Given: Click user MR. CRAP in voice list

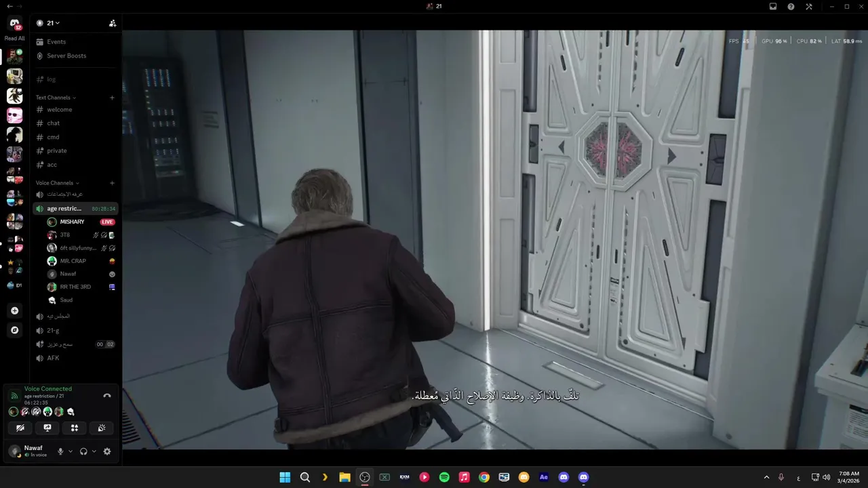Looking at the screenshot, I should [x=80, y=261].
